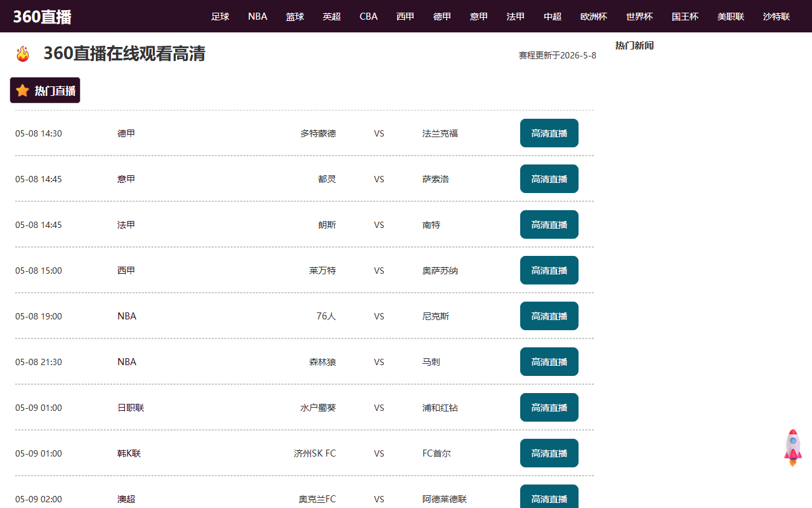Go to the 中超 section
Screen dimensions: 812x508
[553, 17]
